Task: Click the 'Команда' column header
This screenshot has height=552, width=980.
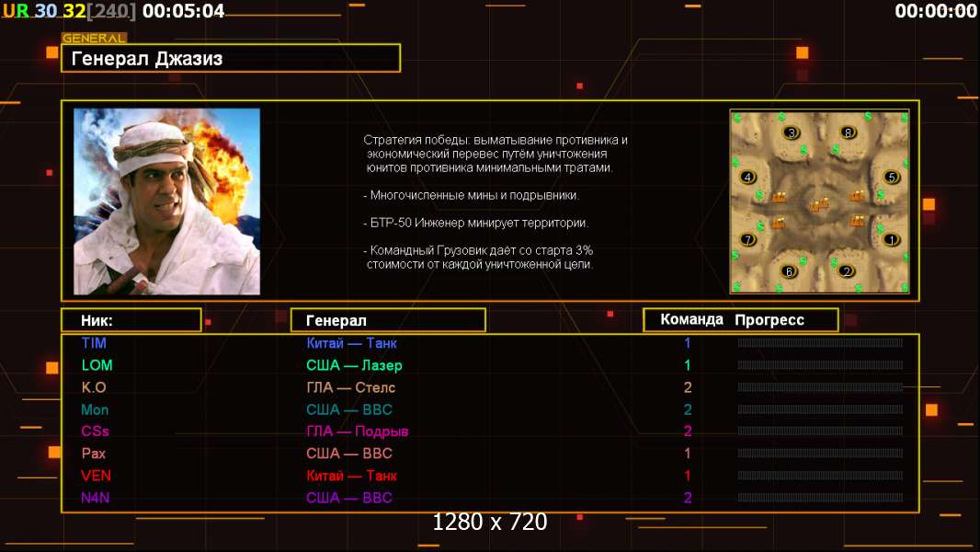Action: click(691, 319)
